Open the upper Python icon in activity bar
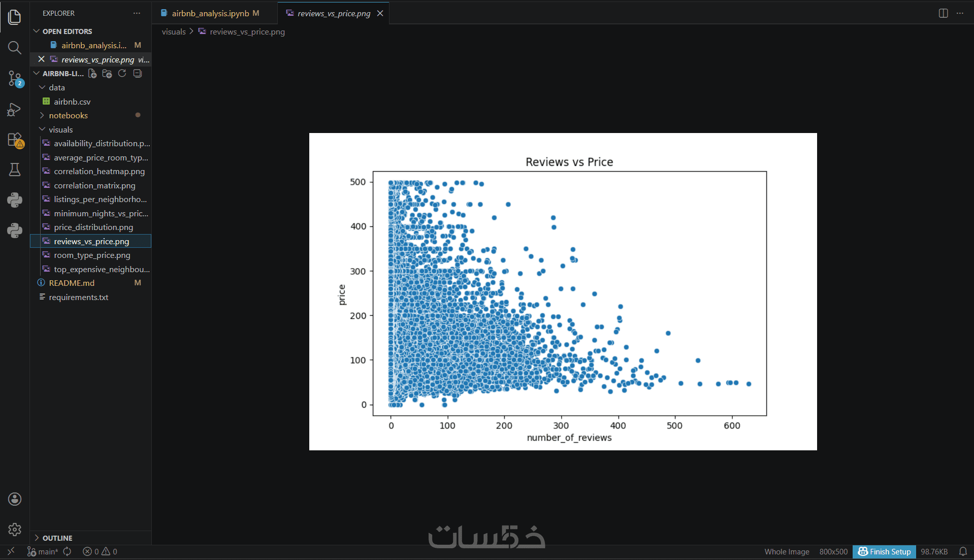The width and height of the screenshot is (974, 560). [15, 200]
